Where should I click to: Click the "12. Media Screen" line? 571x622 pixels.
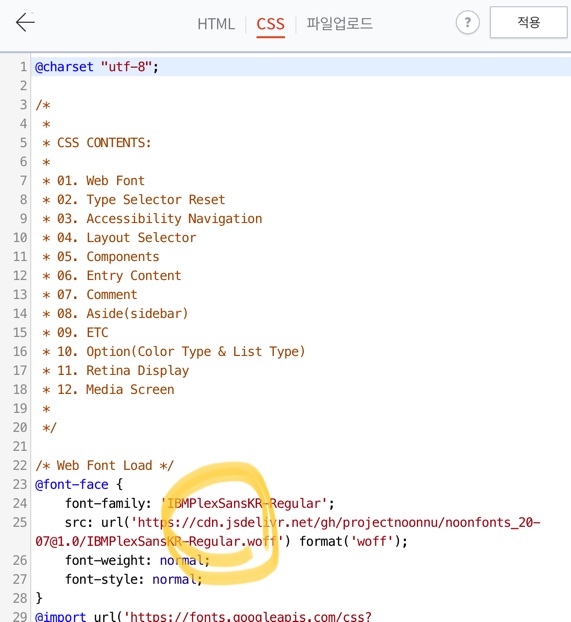108,390
